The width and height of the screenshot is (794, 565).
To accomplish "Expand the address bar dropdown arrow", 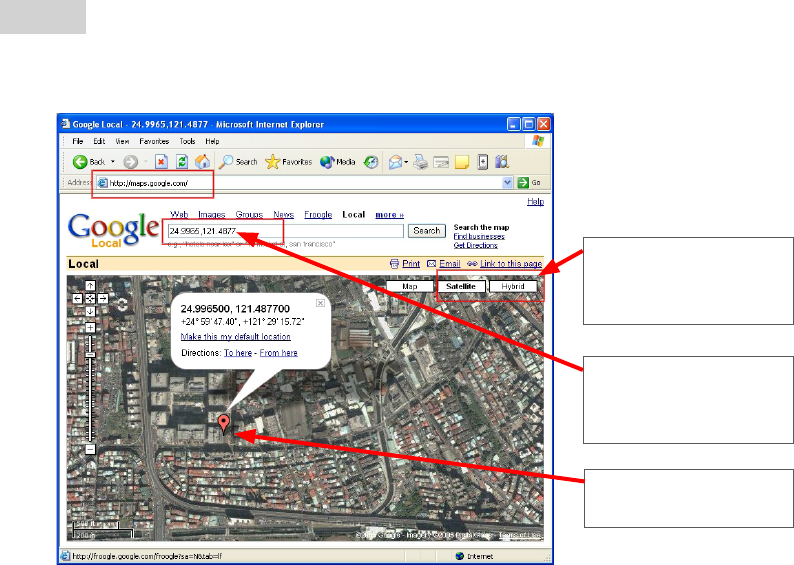I will coord(507,182).
